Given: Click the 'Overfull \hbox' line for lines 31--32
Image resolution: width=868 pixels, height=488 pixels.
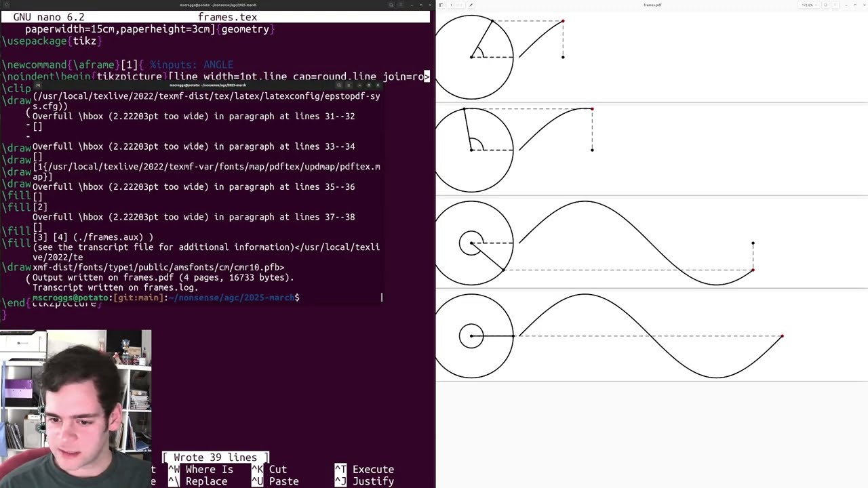Looking at the screenshot, I should [x=193, y=116].
